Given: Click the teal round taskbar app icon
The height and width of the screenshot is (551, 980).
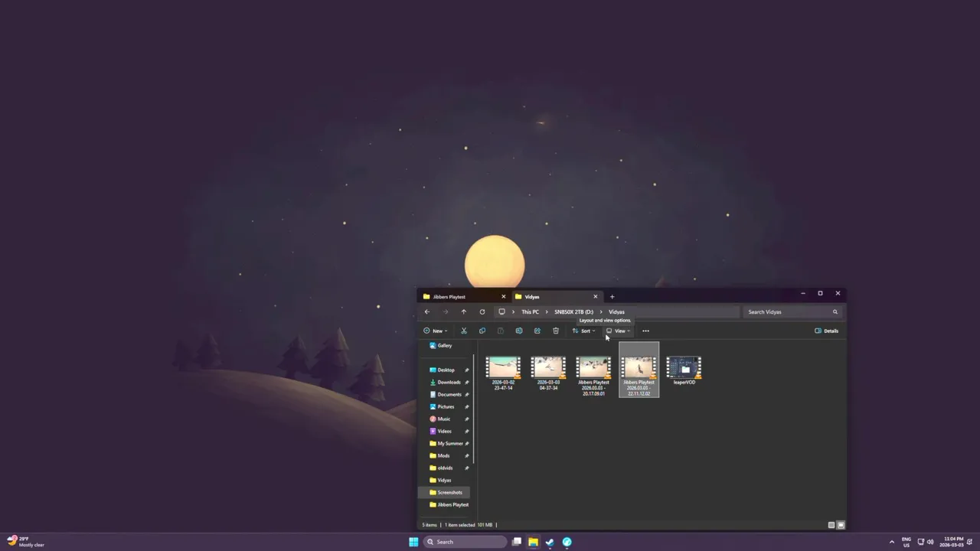Looking at the screenshot, I should click(x=567, y=542).
